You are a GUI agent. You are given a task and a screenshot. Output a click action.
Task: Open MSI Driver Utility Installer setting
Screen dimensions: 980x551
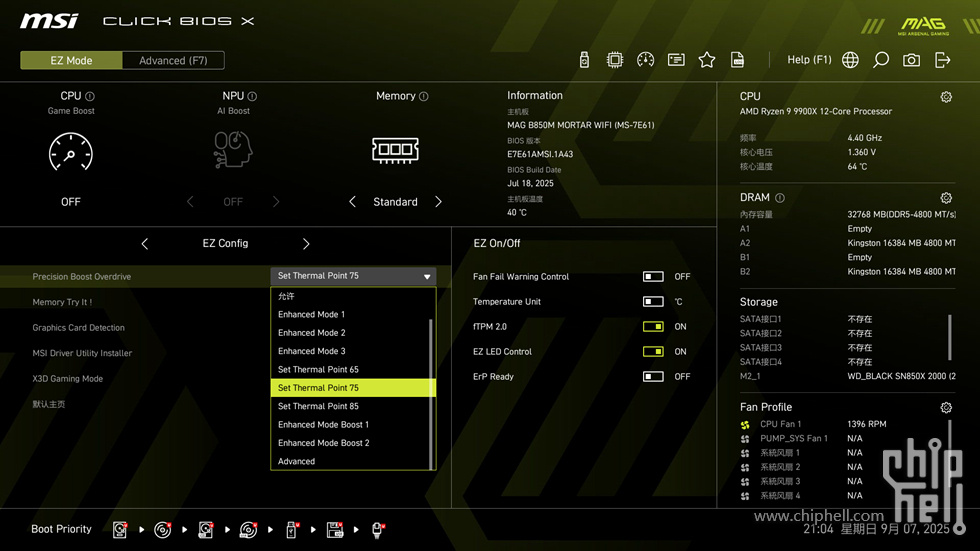82,354
